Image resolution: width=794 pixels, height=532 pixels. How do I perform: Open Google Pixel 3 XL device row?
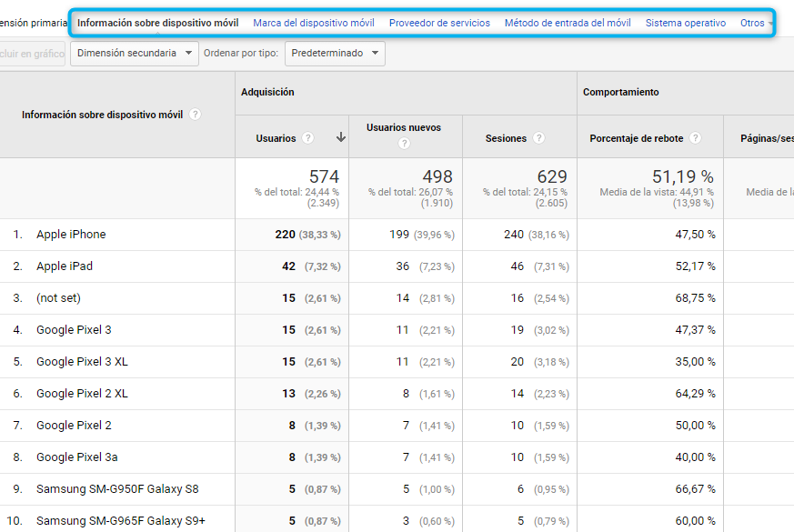[82, 362]
